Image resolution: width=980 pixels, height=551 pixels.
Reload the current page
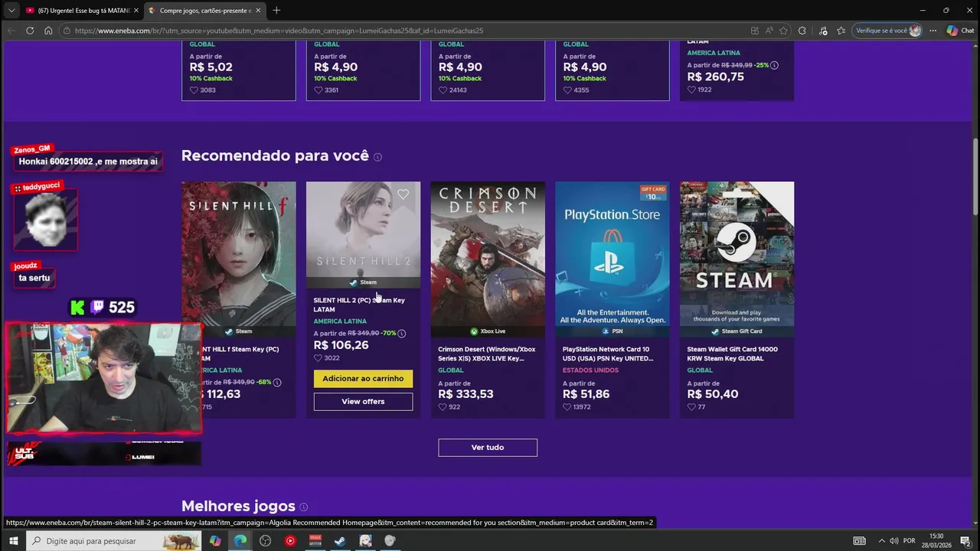(30, 31)
